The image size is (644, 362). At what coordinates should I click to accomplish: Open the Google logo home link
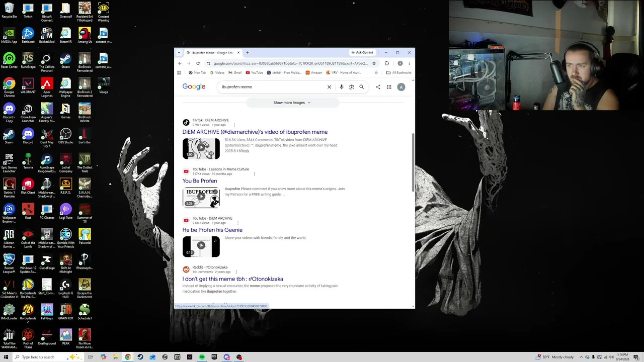(194, 87)
